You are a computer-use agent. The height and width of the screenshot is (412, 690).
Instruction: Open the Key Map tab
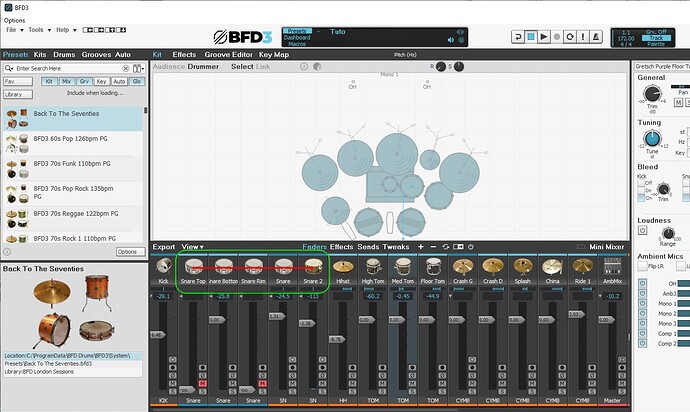(274, 55)
